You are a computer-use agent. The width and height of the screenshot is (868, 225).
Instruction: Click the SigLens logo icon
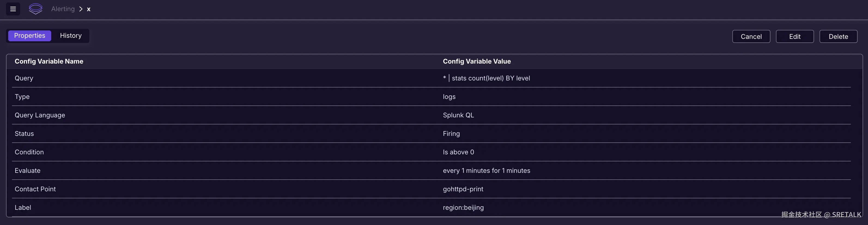pos(35,9)
